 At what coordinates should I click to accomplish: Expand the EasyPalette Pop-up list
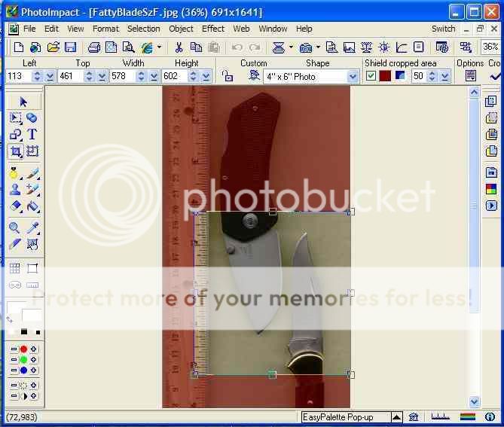tap(398, 417)
